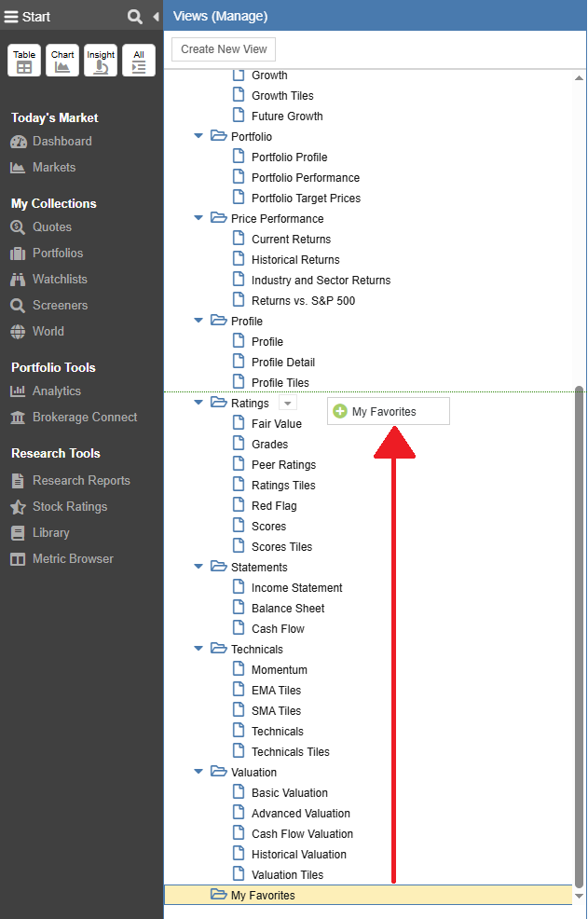Select the Historical Valuation view

coord(299,855)
